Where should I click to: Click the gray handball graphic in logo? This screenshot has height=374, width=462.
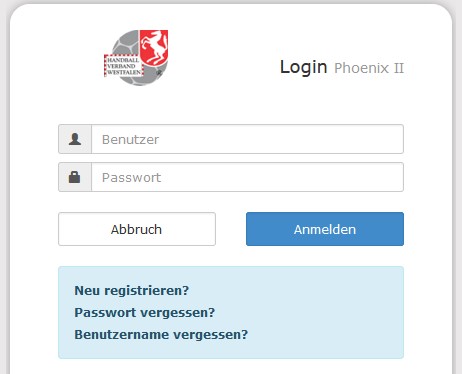point(127,42)
